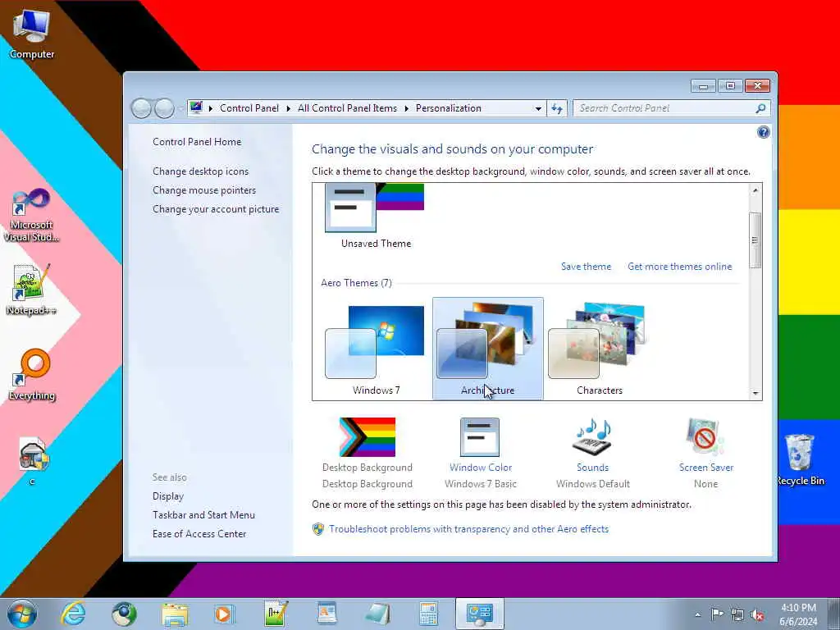Open Change mouse pointers link
Viewport: 840px width, 630px height.
204,190
